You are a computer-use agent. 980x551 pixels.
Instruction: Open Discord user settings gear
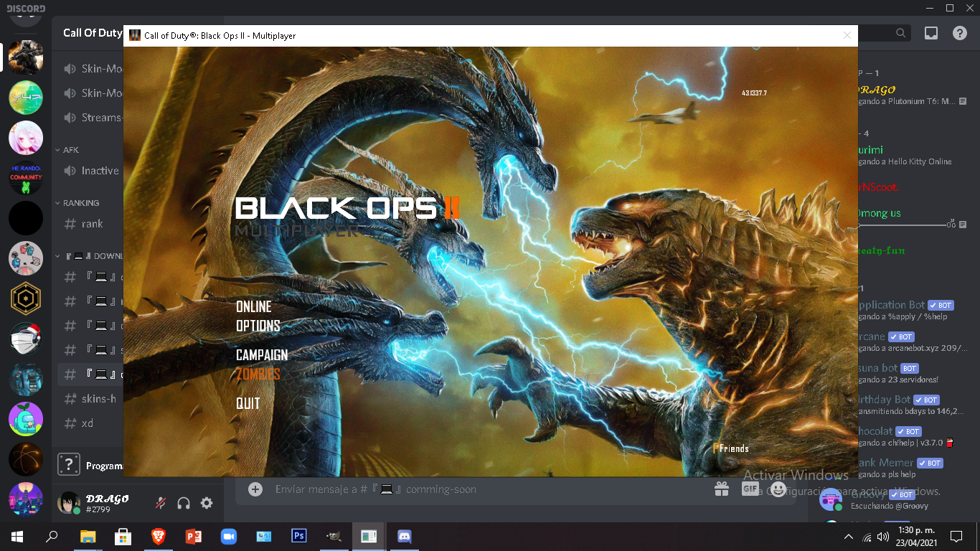tap(207, 503)
